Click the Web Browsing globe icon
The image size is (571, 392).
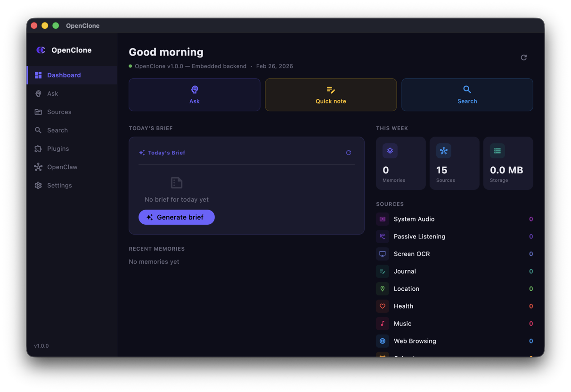382,341
